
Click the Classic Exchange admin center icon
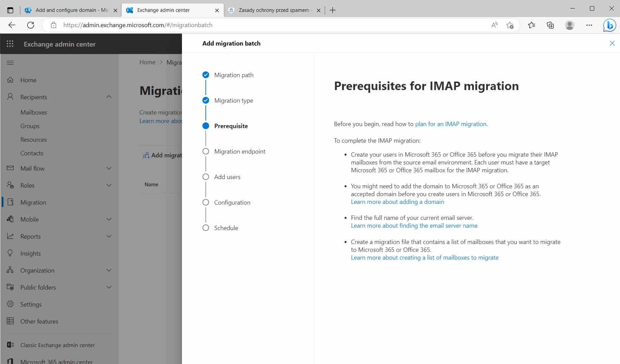point(10,345)
